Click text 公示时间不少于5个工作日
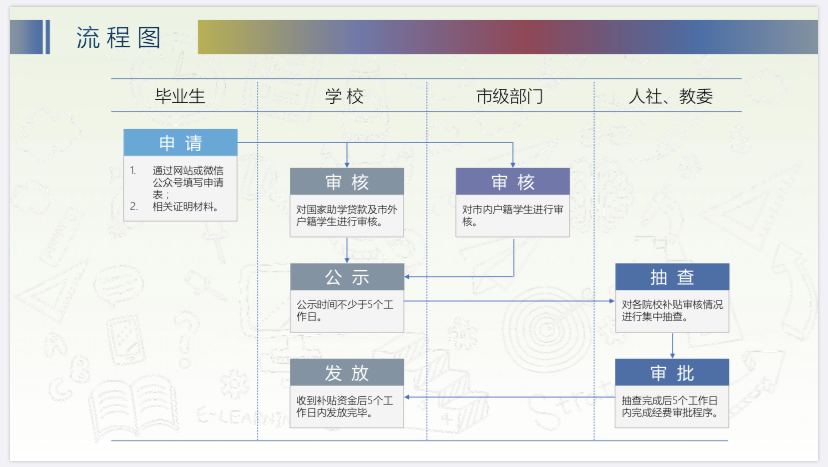This screenshot has width=828, height=467. [x=344, y=311]
